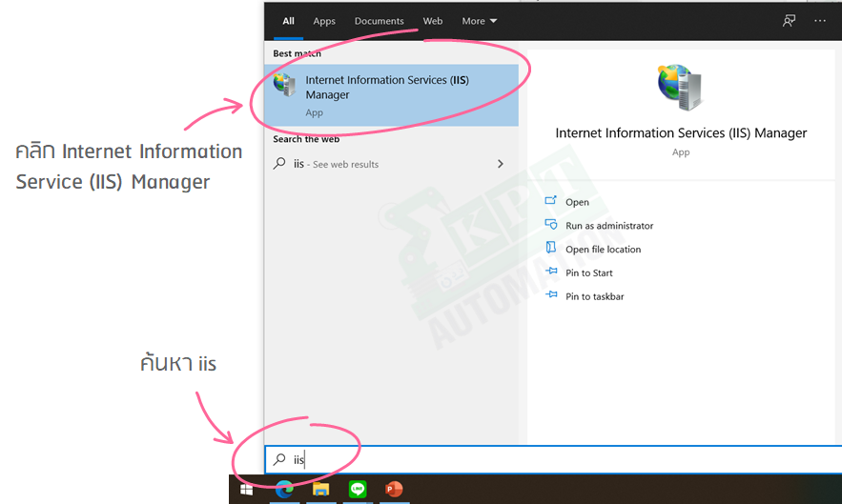The image size is (842, 504).
Task: Click the search box magnifier icon
Action: point(279,459)
